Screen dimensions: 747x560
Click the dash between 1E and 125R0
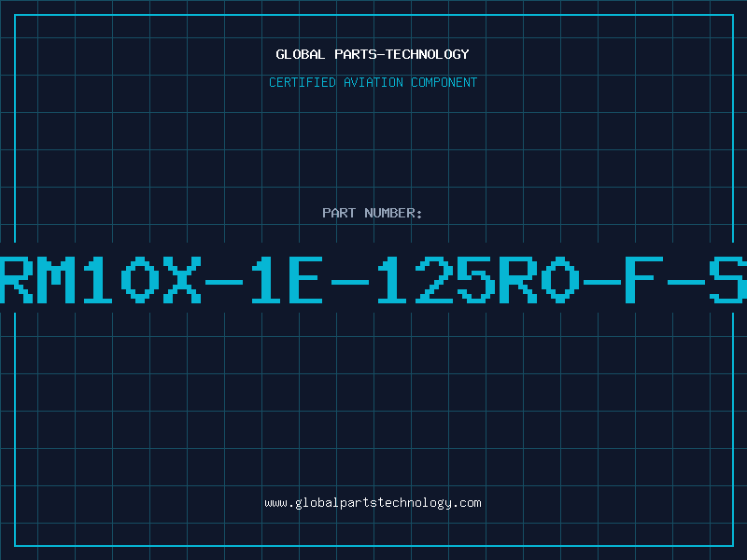pyautogui.click(x=350, y=282)
